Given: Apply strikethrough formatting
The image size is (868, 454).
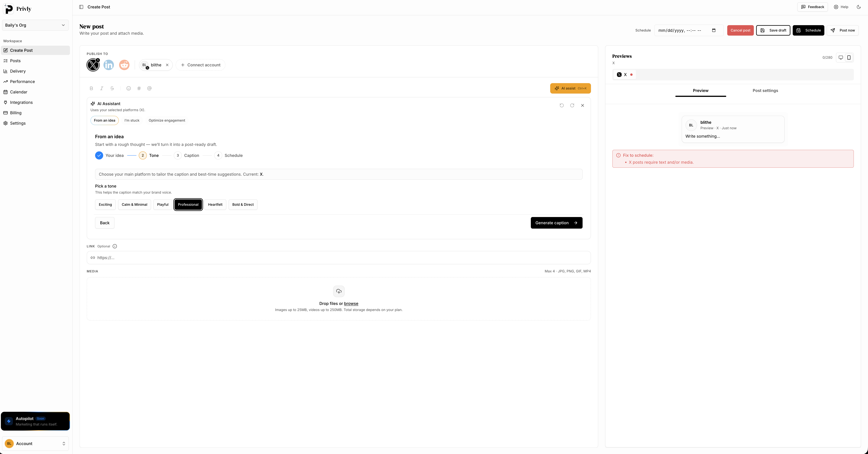Looking at the screenshot, I should pyautogui.click(x=112, y=88).
